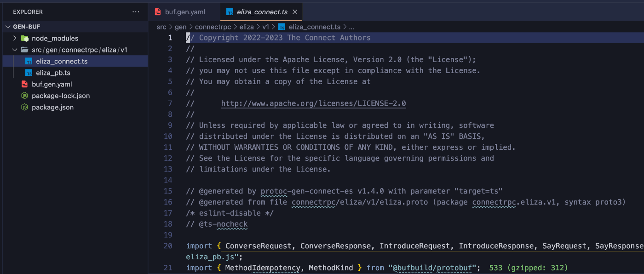Click line number 20 in the gutter
The image size is (644, 274).
pyautogui.click(x=168, y=245)
